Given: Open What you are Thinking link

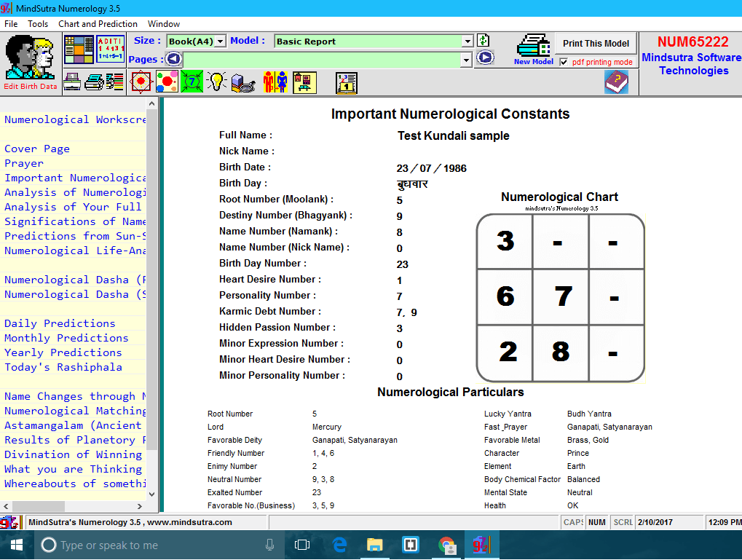Looking at the screenshot, I should tap(73, 469).
